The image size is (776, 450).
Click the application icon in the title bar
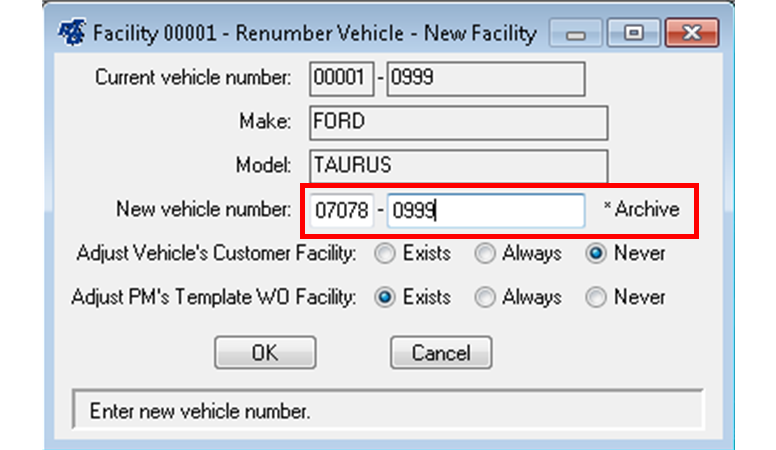70,34
